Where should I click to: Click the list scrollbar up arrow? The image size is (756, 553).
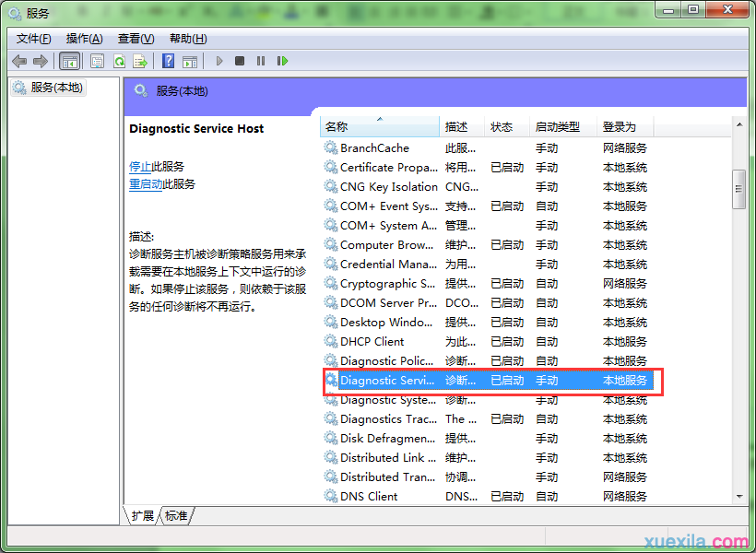pyautogui.click(x=739, y=124)
